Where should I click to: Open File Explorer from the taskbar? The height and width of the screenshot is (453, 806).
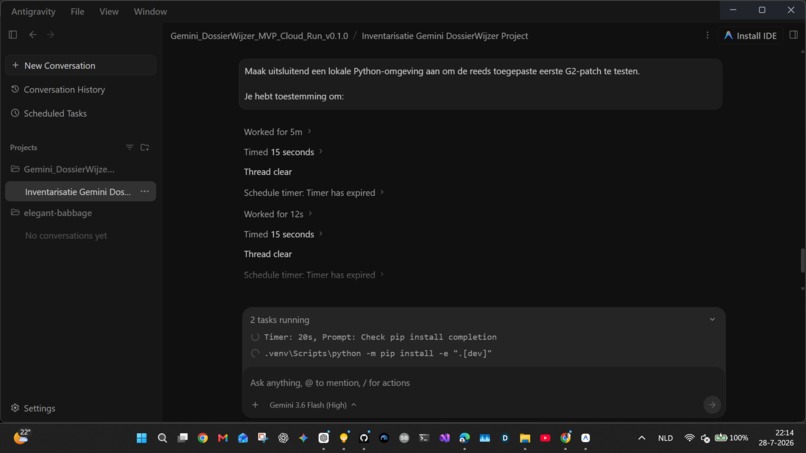525,438
